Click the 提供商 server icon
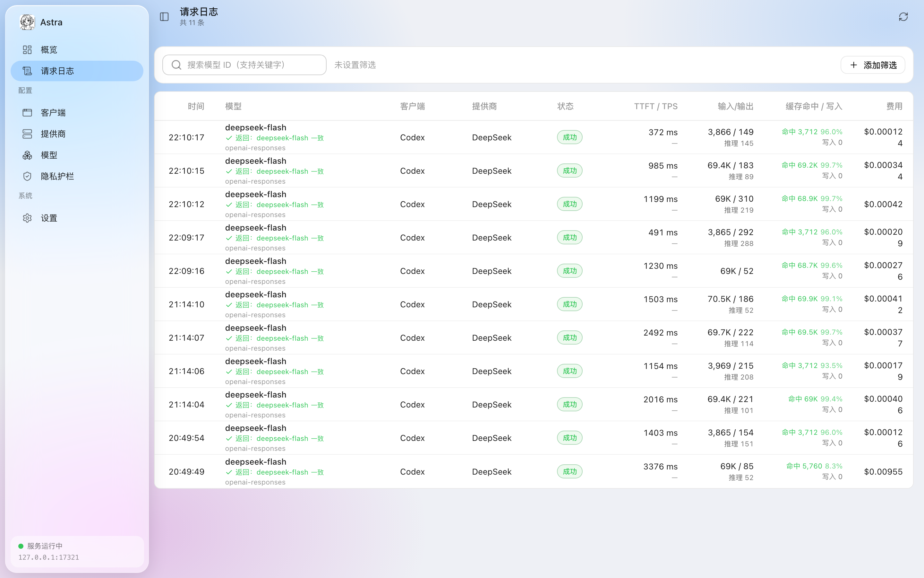924x578 pixels. pyautogui.click(x=27, y=134)
